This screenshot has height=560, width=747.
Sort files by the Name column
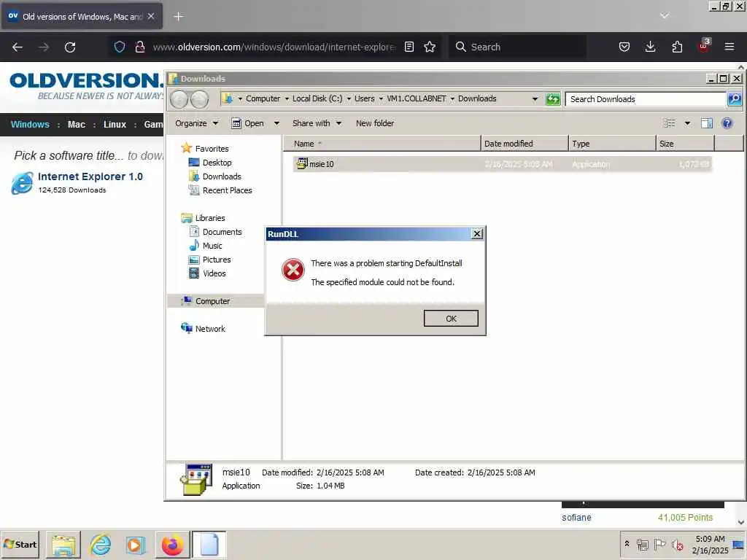coord(382,144)
